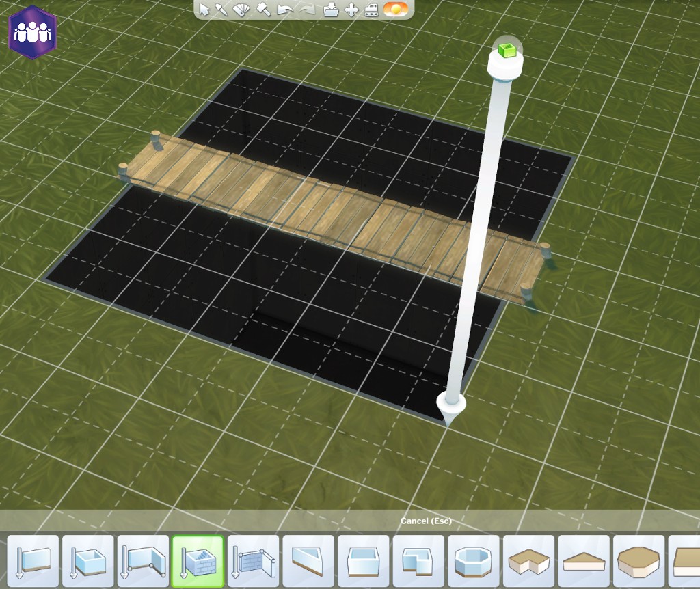The width and height of the screenshot is (700, 589).
Task: Select the octagonal room shape
Action: [x=474, y=562]
